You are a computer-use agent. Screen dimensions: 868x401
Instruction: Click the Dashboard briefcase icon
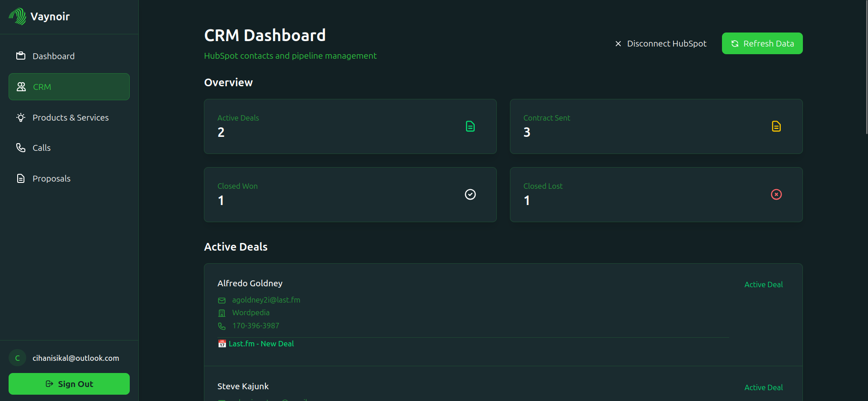tap(21, 56)
